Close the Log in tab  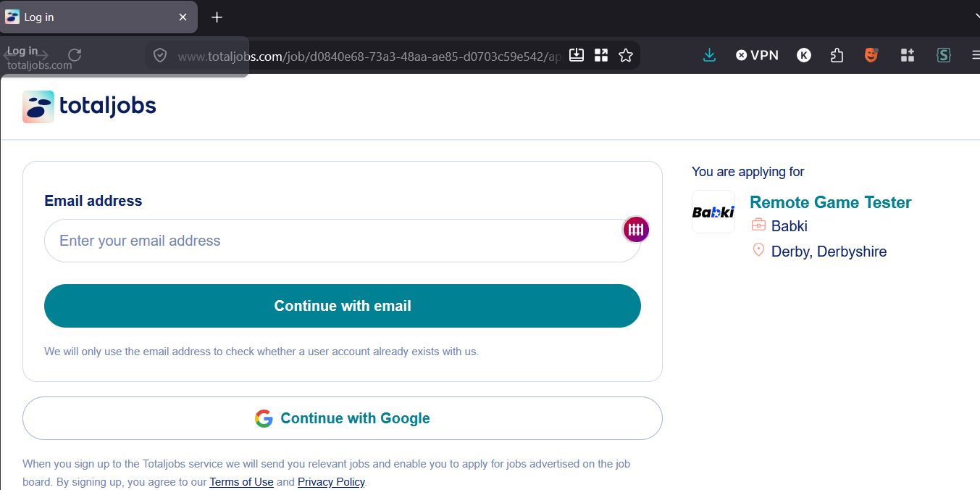(x=183, y=17)
